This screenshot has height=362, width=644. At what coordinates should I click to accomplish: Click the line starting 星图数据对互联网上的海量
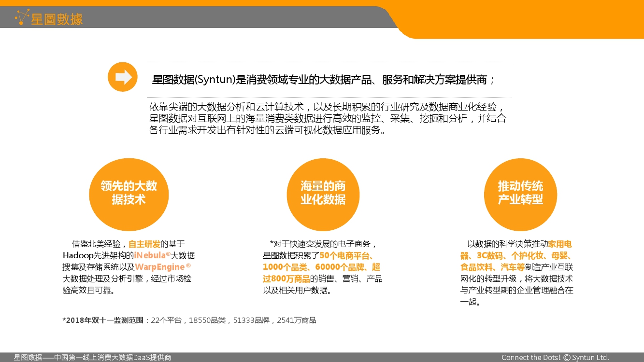point(328,119)
